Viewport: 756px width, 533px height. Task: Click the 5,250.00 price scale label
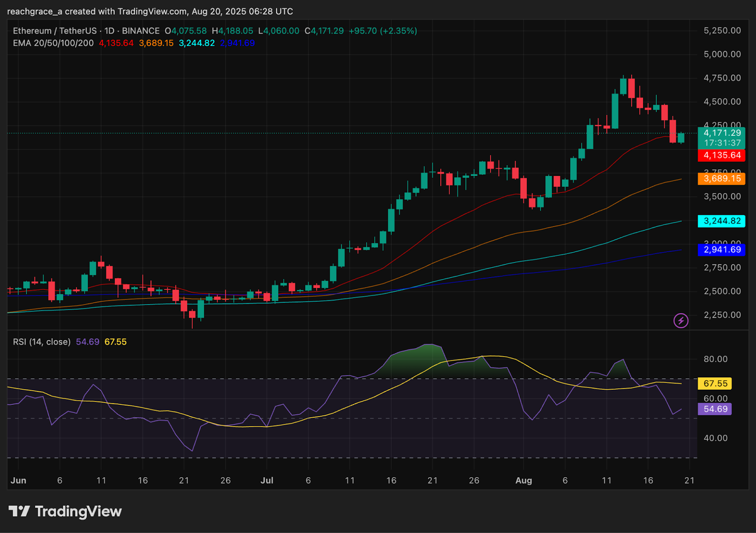pyautogui.click(x=722, y=31)
